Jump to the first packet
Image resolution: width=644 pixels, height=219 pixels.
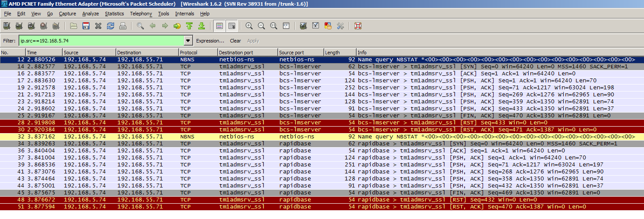coord(190,26)
